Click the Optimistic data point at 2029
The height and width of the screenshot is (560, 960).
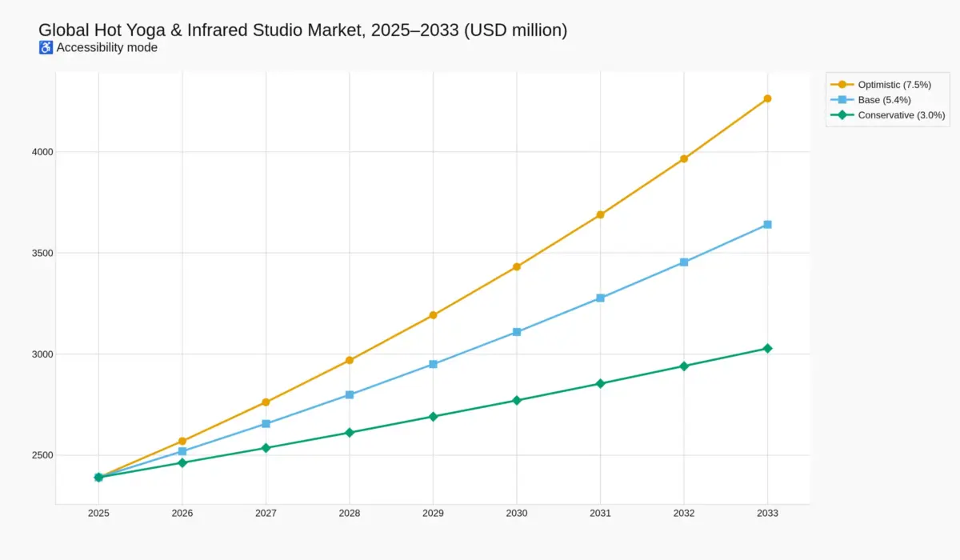pyautogui.click(x=433, y=315)
